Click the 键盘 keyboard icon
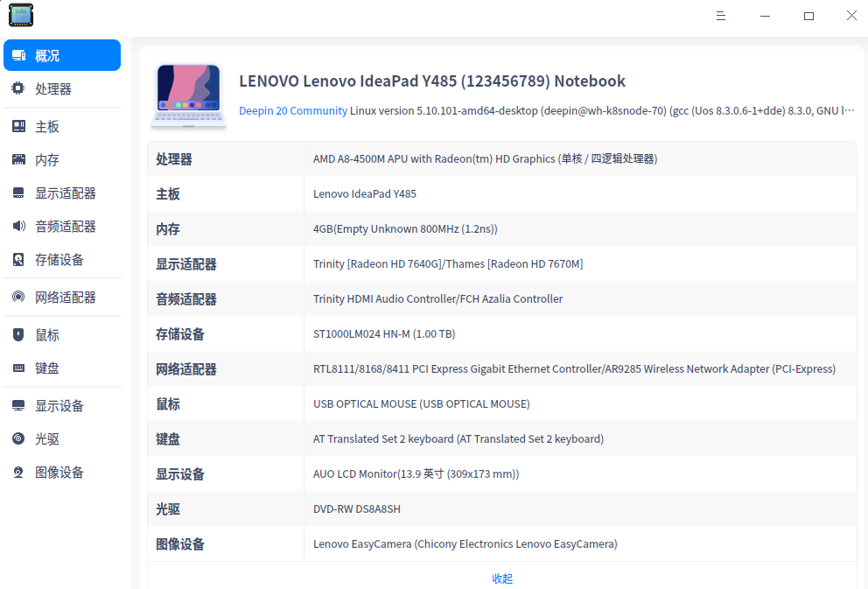This screenshot has height=589, width=868. pos(19,368)
